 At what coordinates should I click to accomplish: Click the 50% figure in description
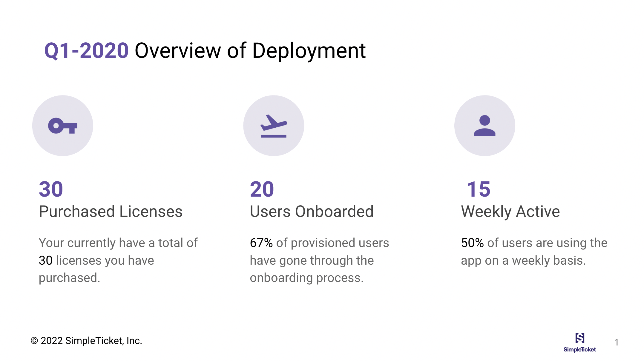click(x=472, y=243)
